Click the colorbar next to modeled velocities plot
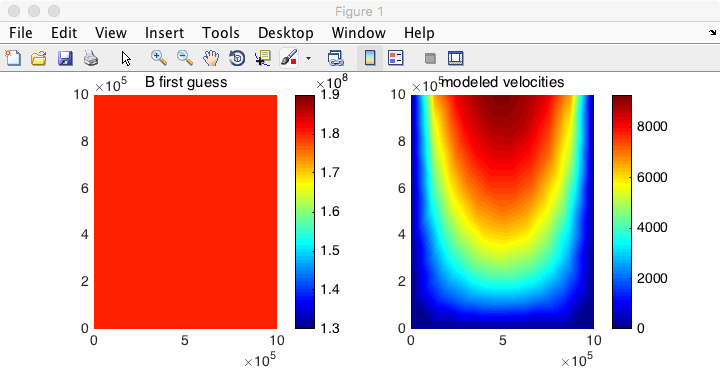Image resolution: width=720 pixels, height=370 pixels. [622, 212]
